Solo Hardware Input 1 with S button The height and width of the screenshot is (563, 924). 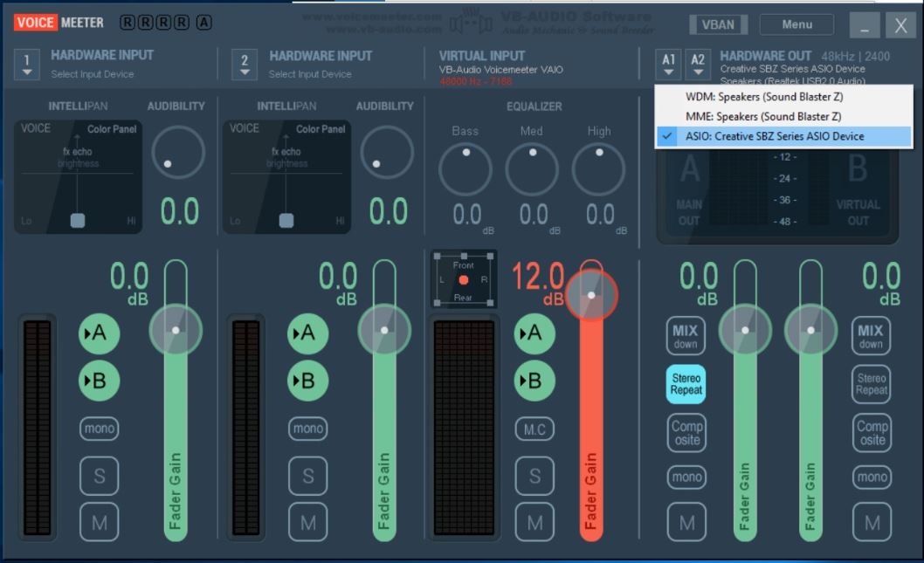point(99,475)
